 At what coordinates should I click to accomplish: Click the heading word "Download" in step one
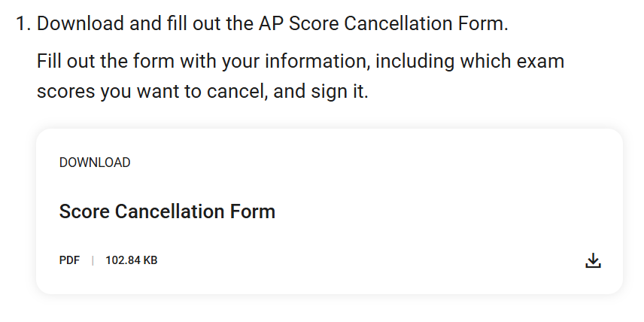tap(80, 23)
